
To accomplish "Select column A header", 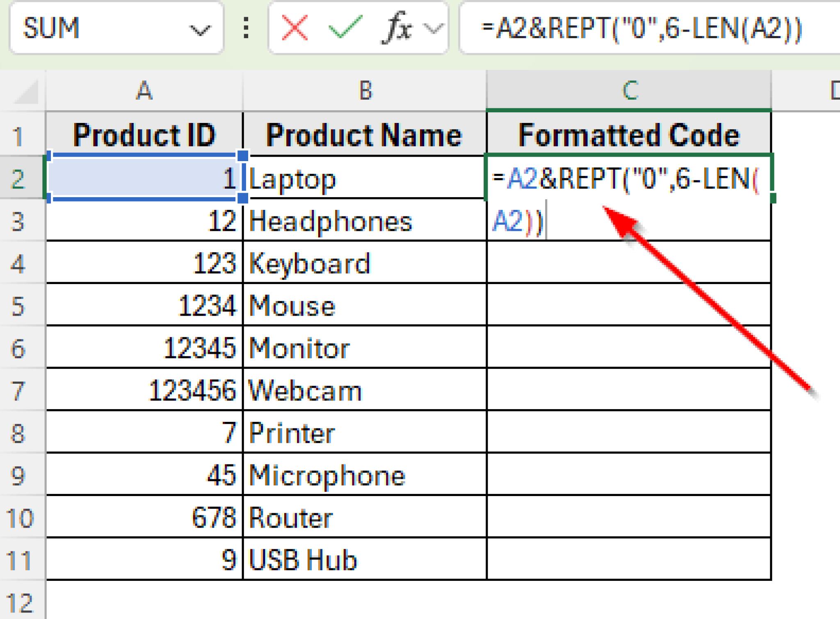I will (144, 91).
